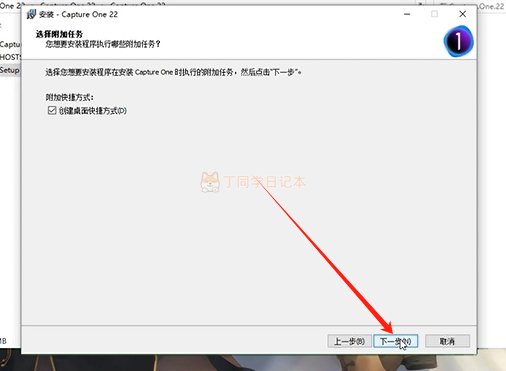Click the 附加快捷方式 label
This screenshot has height=371, width=506.
click(x=70, y=97)
